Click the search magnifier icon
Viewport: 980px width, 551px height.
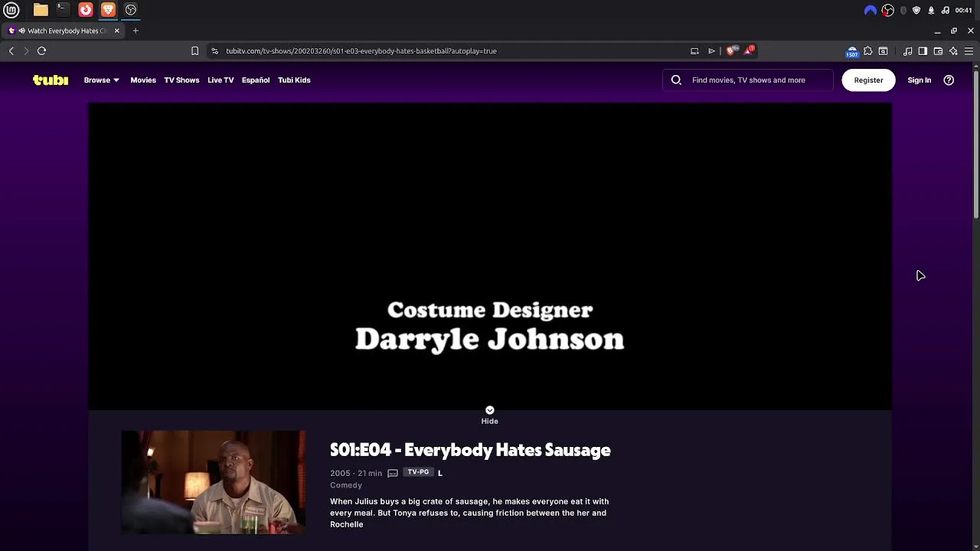(x=676, y=80)
